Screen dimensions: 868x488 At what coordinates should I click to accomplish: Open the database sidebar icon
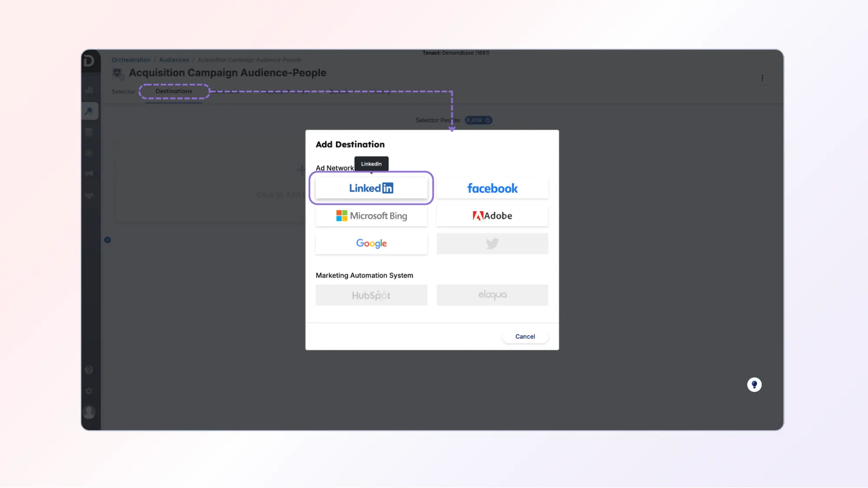(x=89, y=132)
